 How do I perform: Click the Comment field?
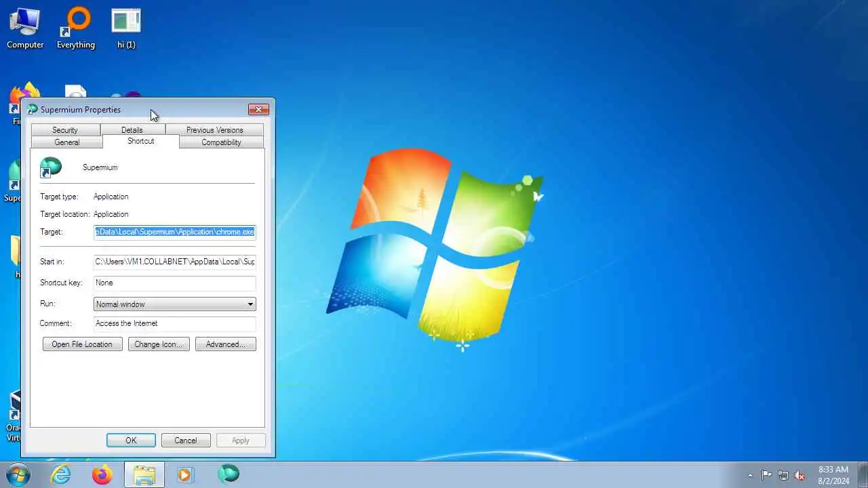tap(175, 323)
